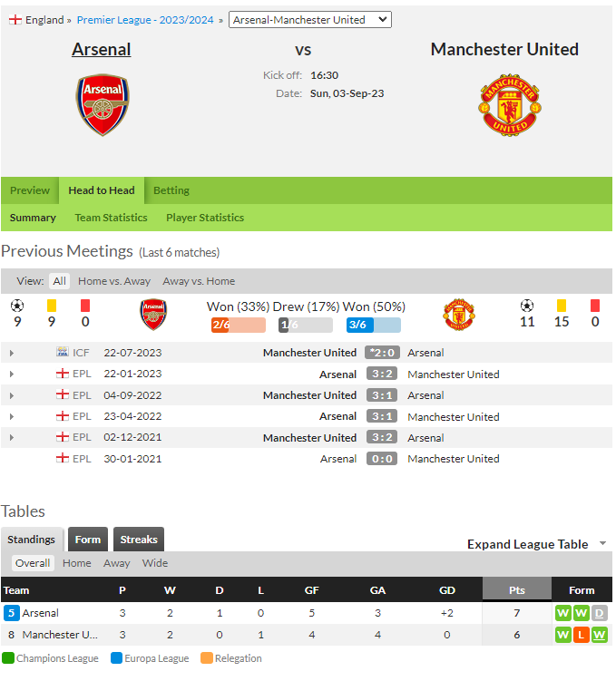This screenshot has height=681, width=616.
Task: Click Manchester United's yellow card icon
Action: pyautogui.click(x=562, y=306)
